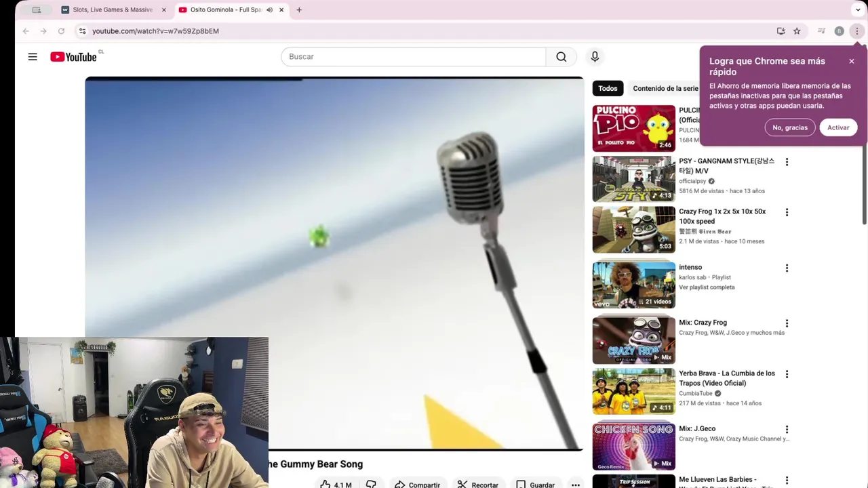Save the video with Guardar
This screenshot has height=488, width=868.
[x=534, y=485]
